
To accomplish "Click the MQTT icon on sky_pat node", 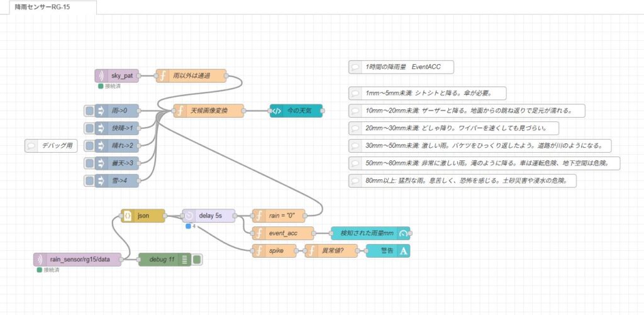I will (x=101, y=75).
